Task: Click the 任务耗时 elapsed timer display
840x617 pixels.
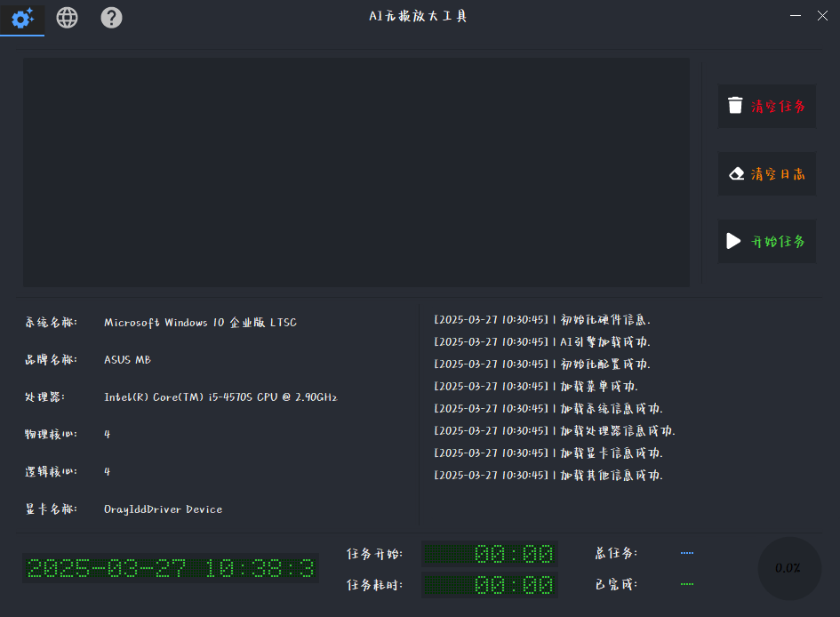Action: (489, 585)
